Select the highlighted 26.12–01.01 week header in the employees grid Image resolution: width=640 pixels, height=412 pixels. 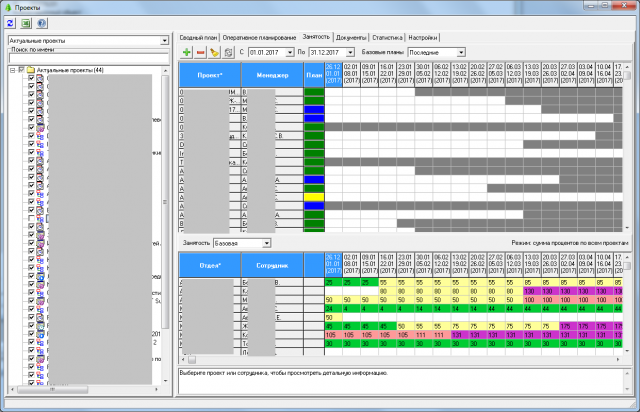pyautogui.click(x=333, y=264)
